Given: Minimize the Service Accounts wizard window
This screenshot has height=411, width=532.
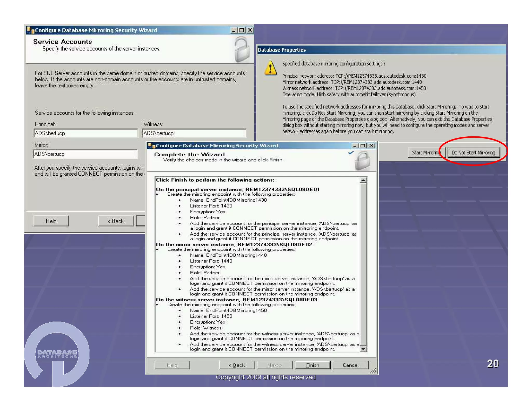Looking at the screenshot, I should pos(234,30).
